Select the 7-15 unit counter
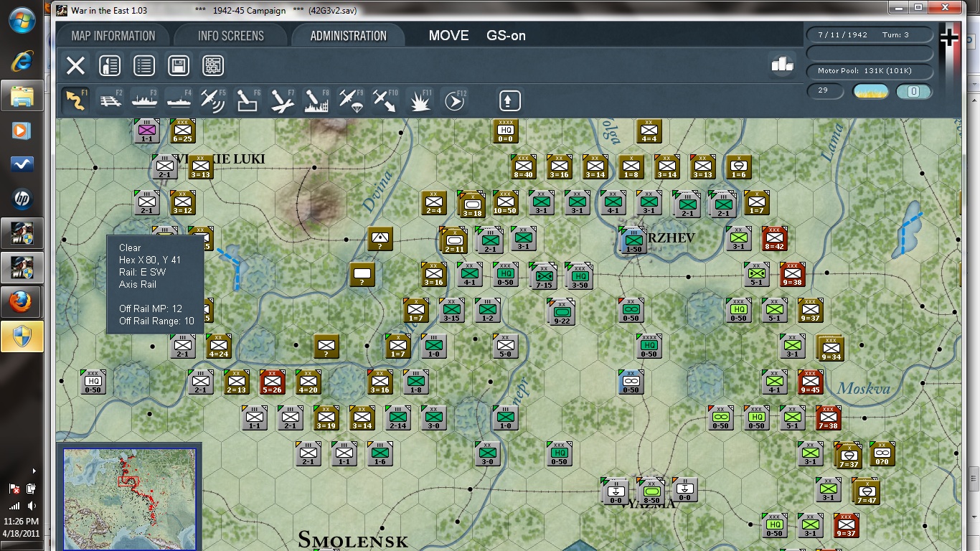 tap(544, 276)
